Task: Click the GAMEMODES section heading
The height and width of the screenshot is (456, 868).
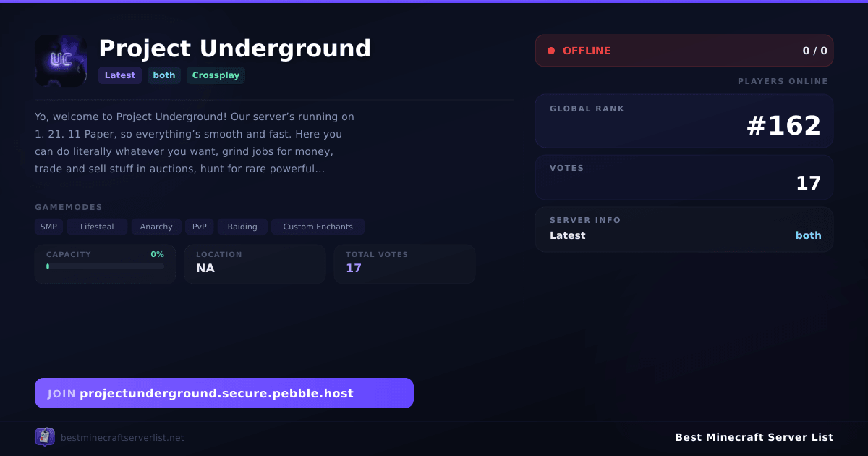Action: (69, 207)
